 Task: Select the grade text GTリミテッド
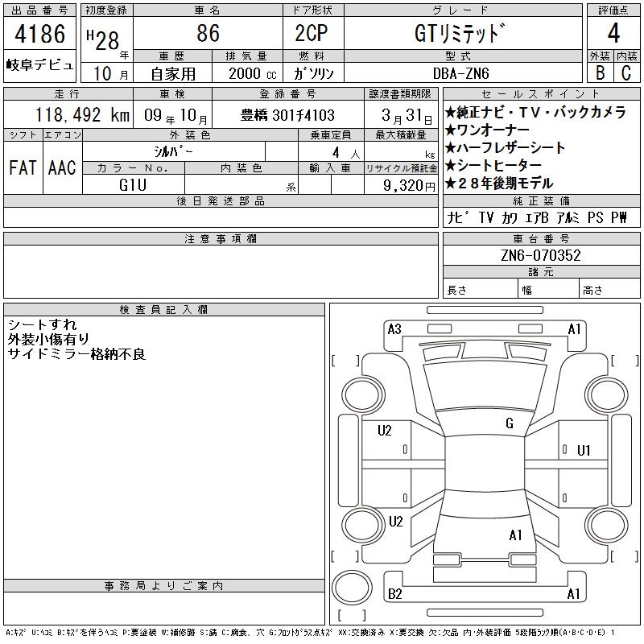(x=459, y=33)
